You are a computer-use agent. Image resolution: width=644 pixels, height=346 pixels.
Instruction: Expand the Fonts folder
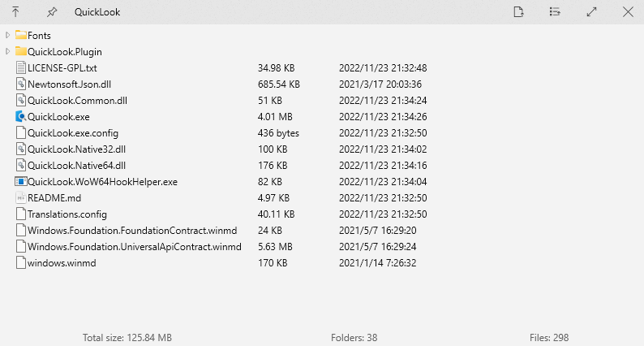coord(7,36)
